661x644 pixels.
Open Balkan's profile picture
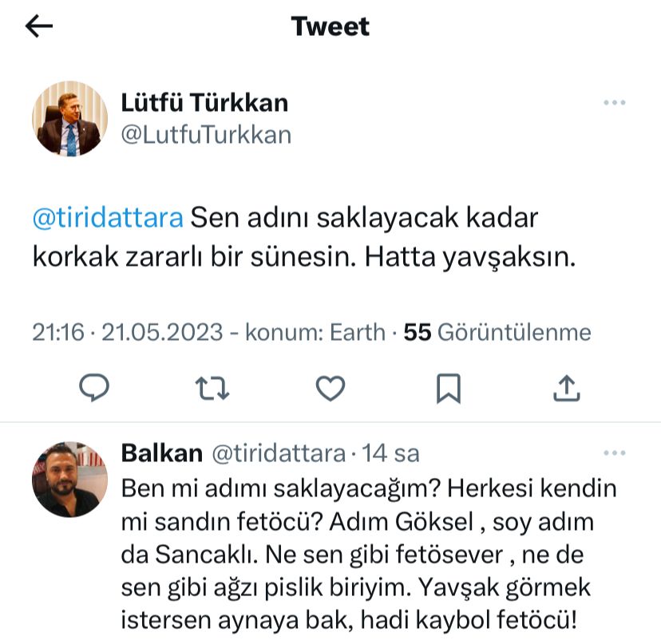69,480
